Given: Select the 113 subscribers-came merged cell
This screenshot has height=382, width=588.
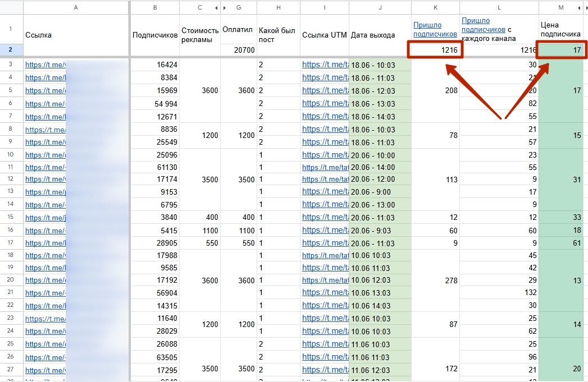Looking at the screenshot, I should coord(435,180).
